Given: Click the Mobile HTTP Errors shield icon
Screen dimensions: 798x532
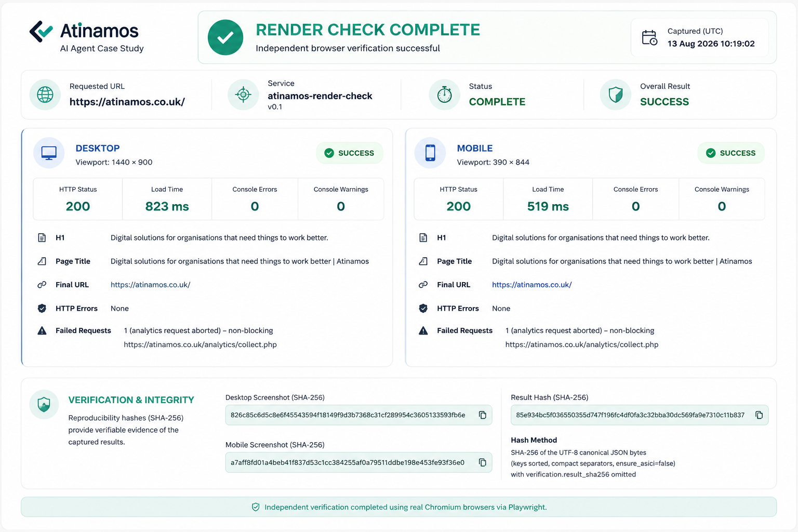Looking at the screenshot, I should click(423, 308).
